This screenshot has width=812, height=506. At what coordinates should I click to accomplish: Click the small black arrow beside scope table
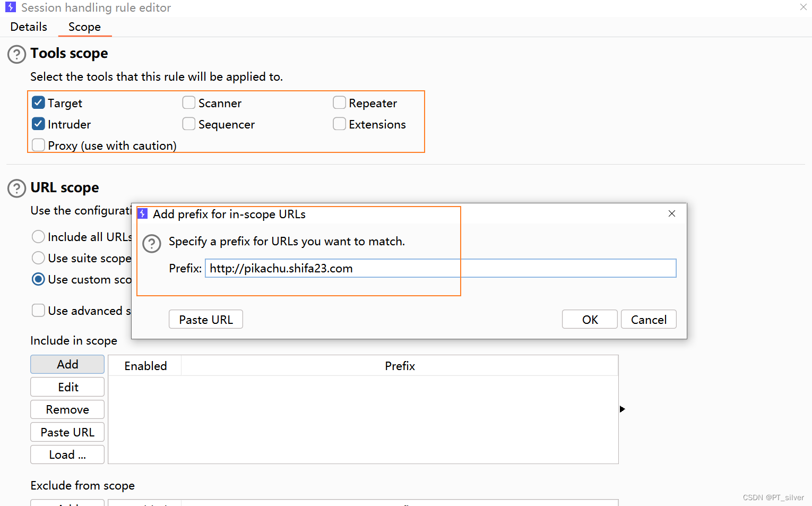click(623, 409)
